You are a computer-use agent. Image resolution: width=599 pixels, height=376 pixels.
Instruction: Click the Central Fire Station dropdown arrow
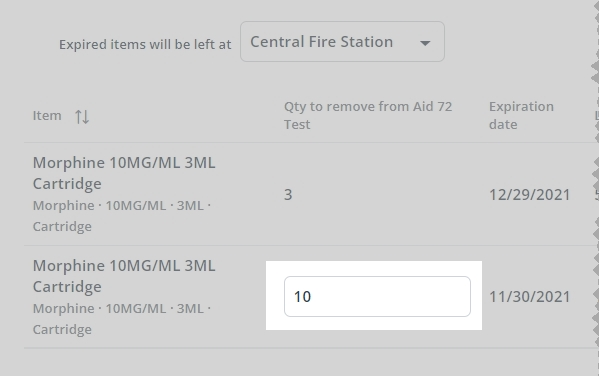tap(425, 43)
